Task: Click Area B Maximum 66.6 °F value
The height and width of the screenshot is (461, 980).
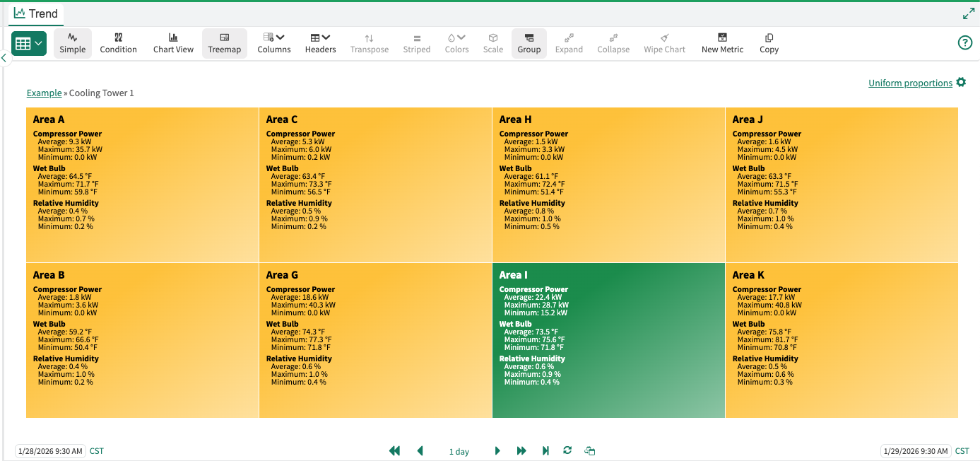Action: point(69,339)
